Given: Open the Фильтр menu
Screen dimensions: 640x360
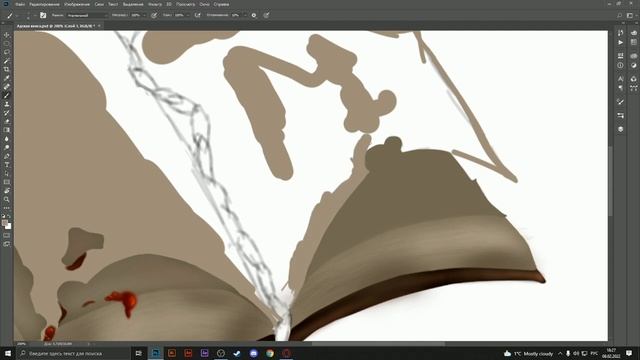Looking at the screenshot, I should point(155,4).
